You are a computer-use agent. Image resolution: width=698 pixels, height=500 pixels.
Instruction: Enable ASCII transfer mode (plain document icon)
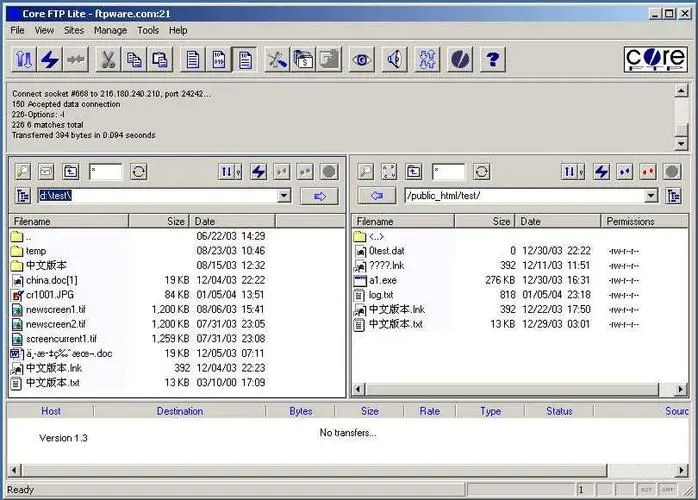click(193, 59)
